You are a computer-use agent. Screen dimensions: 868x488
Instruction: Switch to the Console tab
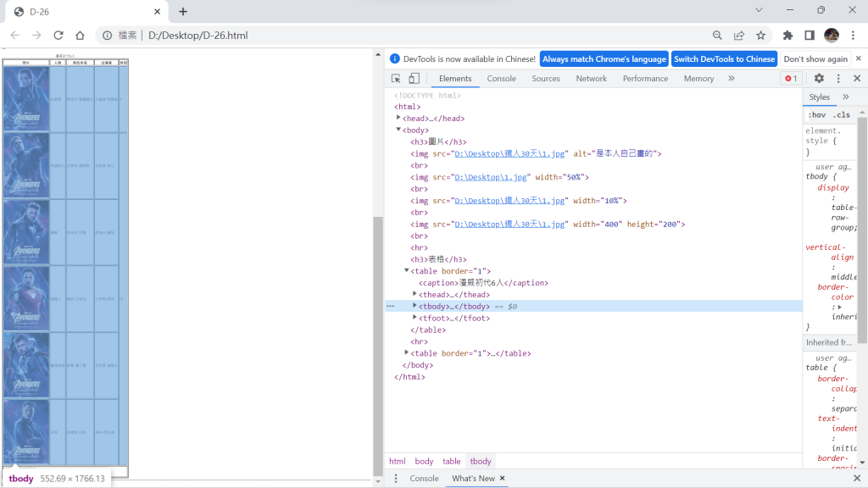[502, 79]
